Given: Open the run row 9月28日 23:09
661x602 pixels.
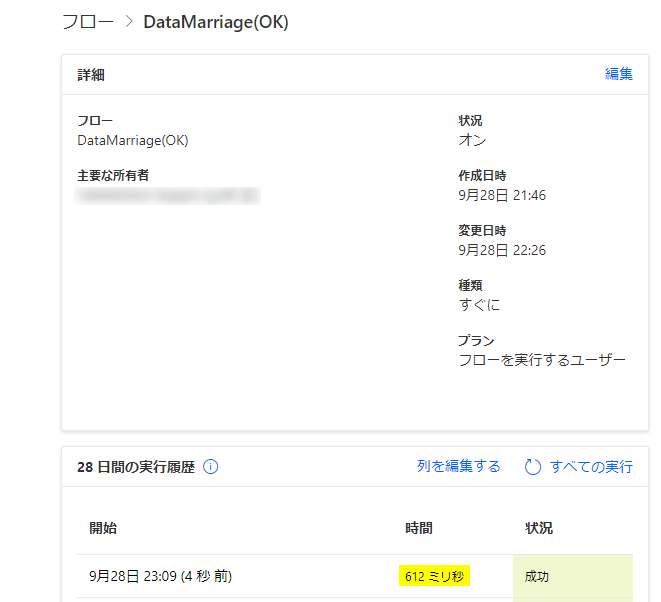Looking at the screenshot, I should coord(355,576).
